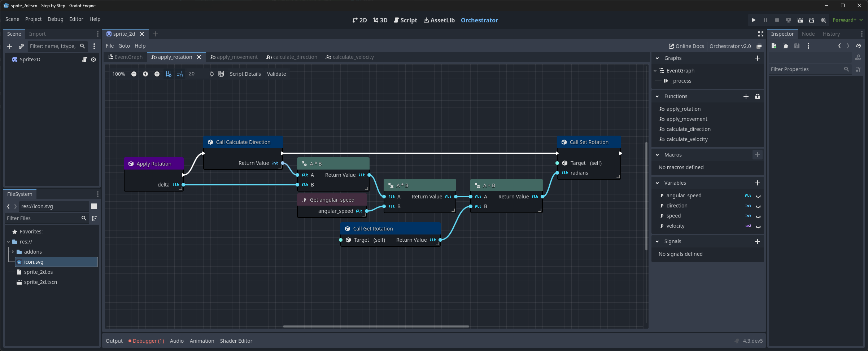
Task: Switch to 3D workspace
Action: pos(380,20)
